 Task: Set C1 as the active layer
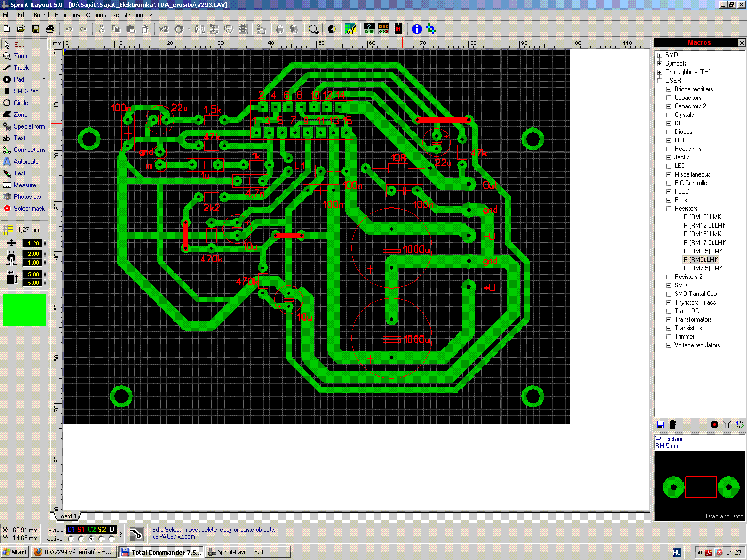click(x=71, y=539)
